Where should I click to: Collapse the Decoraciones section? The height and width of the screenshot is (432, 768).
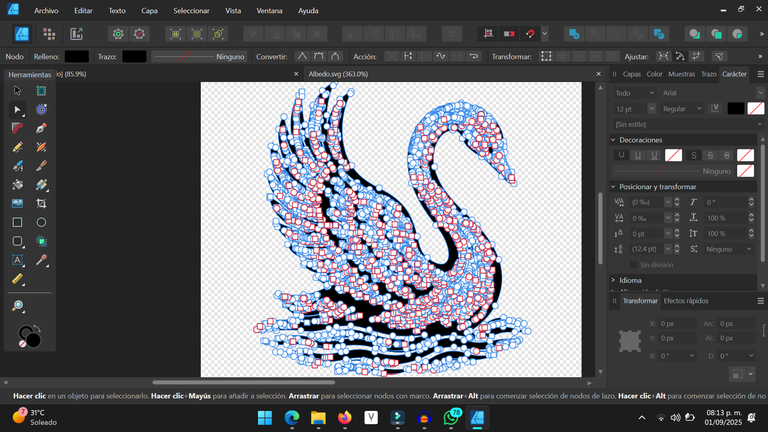click(613, 140)
